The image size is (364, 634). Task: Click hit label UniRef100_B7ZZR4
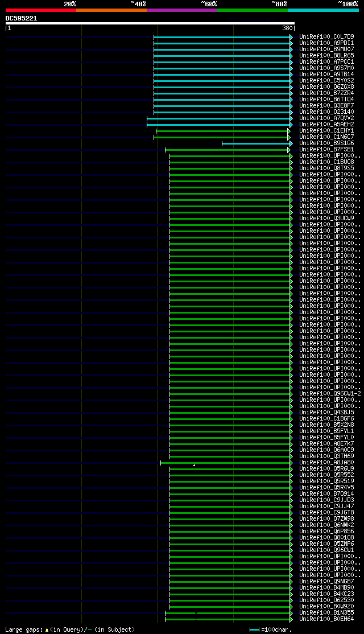(x=327, y=93)
